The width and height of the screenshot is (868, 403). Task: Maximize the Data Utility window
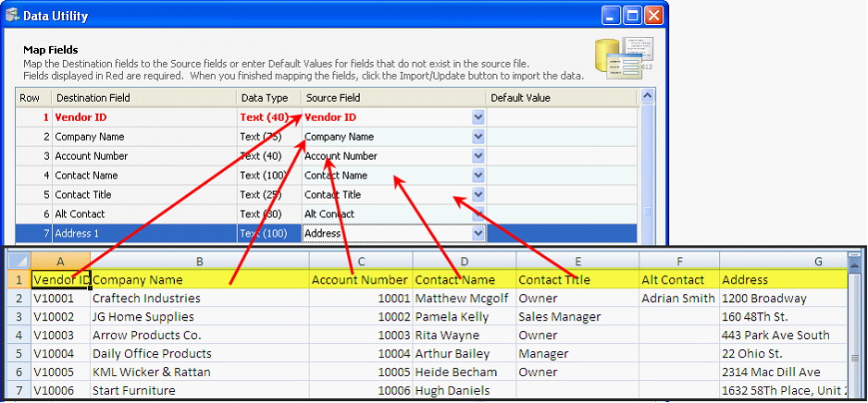(x=633, y=16)
